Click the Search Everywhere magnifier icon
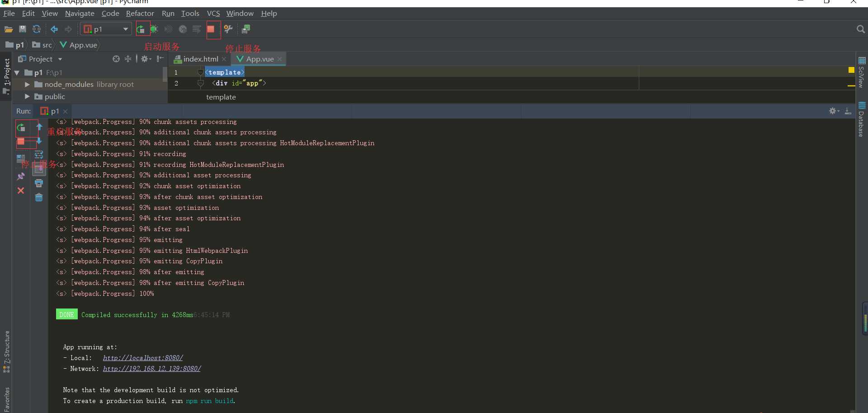The image size is (868, 413). [860, 29]
